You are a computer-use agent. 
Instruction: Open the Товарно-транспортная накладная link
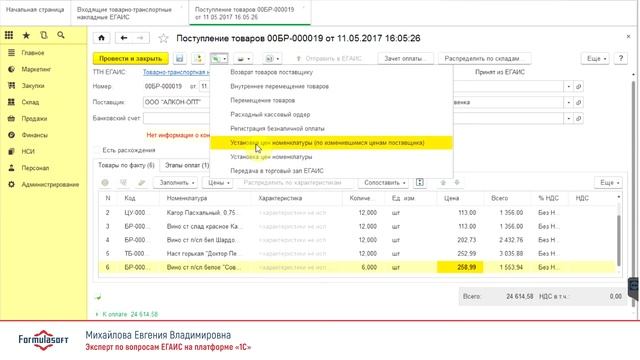pyautogui.click(x=176, y=72)
